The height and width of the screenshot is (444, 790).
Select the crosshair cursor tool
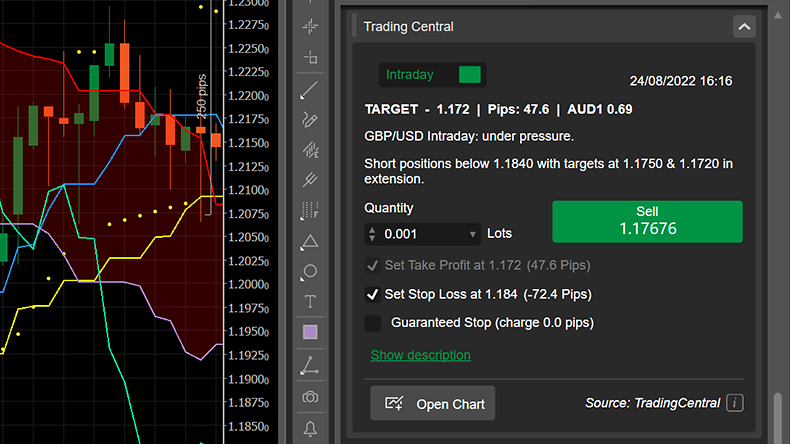click(310, 26)
